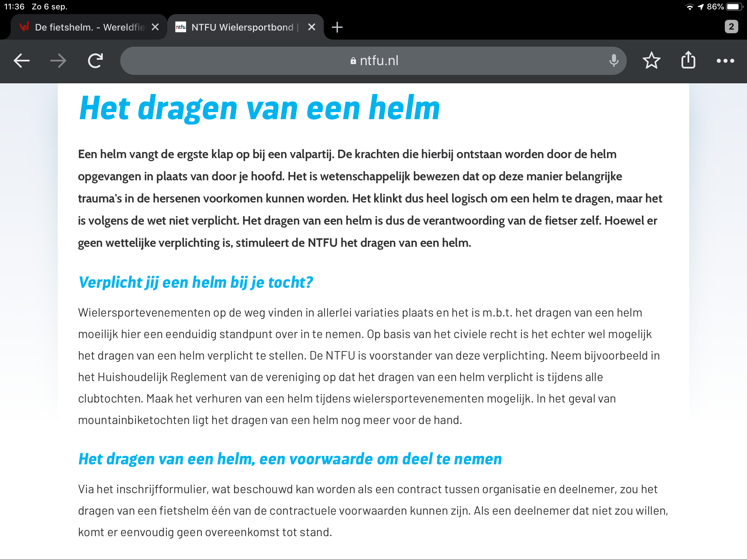
Task: Show the tab switcher counter
Action: click(731, 27)
